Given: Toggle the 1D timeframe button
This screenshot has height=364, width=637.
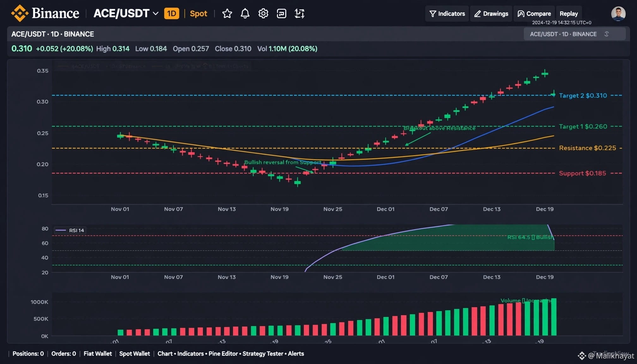Looking at the screenshot, I should (172, 14).
